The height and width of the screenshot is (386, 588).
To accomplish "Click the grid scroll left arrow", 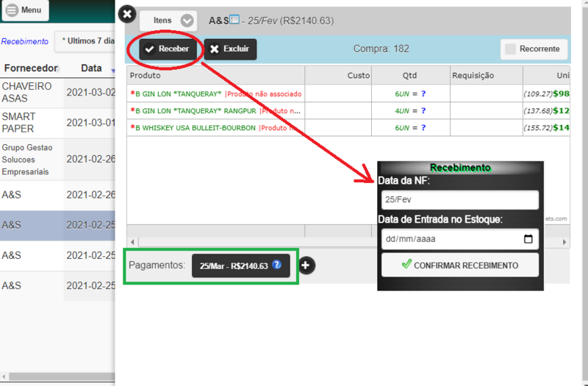I will [x=132, y=242].
